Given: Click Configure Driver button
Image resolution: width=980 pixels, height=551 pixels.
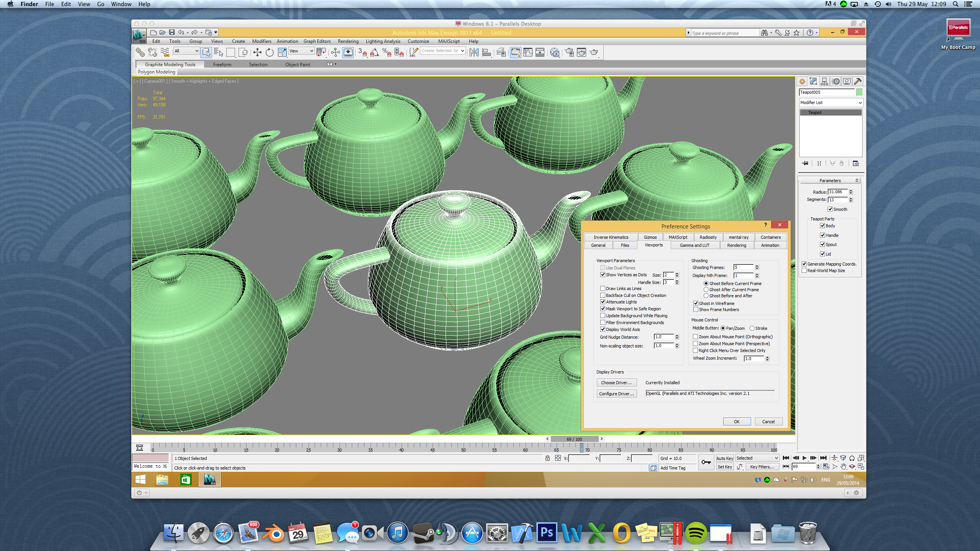Looking at the screenshot, I should click(616, 394).
